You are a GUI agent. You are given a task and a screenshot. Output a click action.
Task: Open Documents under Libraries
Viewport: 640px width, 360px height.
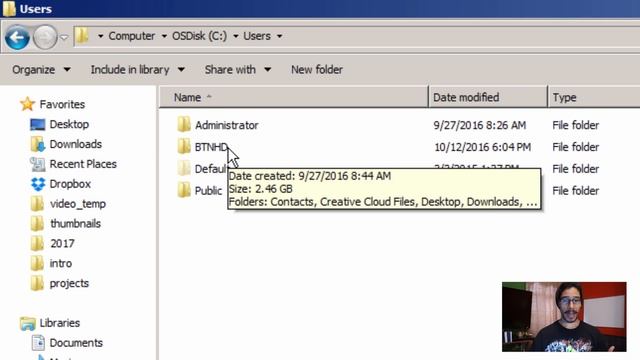(76, 343)
